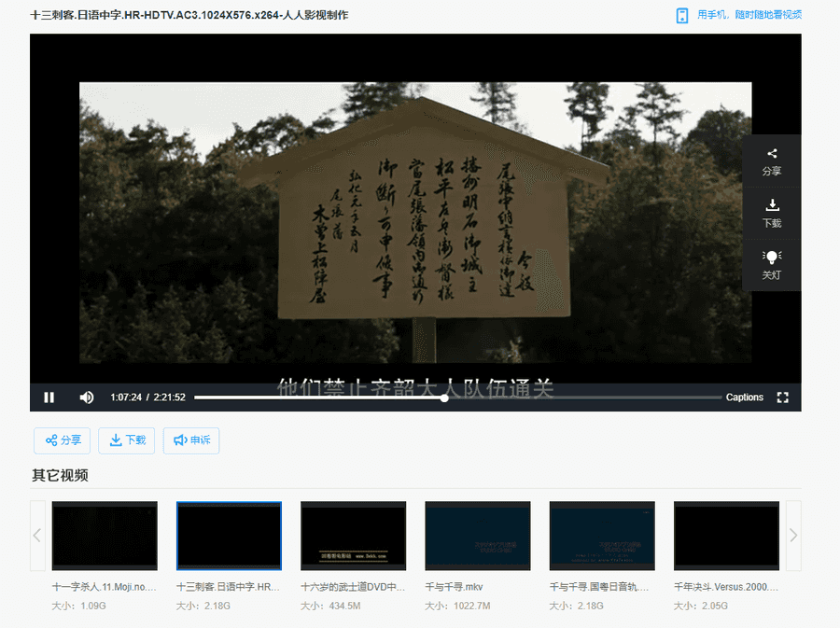Open 十三刺客 video thumbnail

tap(229, 536)
